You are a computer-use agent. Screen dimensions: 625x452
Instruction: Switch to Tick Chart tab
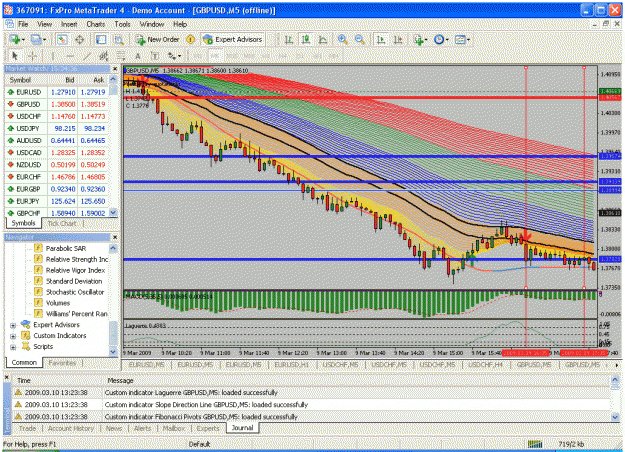coord(62,224)
